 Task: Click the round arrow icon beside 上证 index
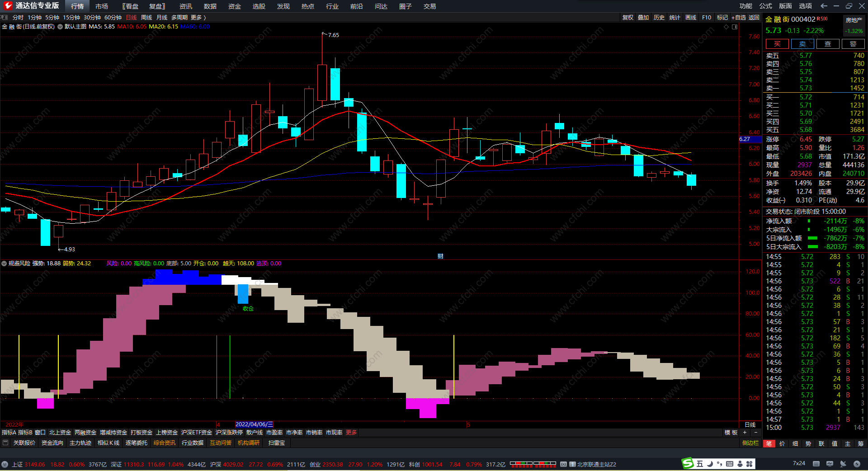(x=5, y=464)
